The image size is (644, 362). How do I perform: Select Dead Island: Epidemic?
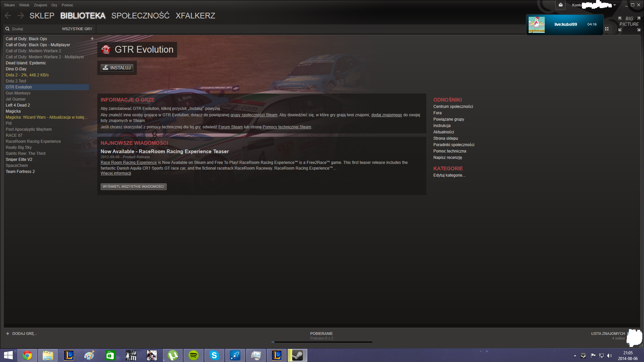click(x=26, y=63)
